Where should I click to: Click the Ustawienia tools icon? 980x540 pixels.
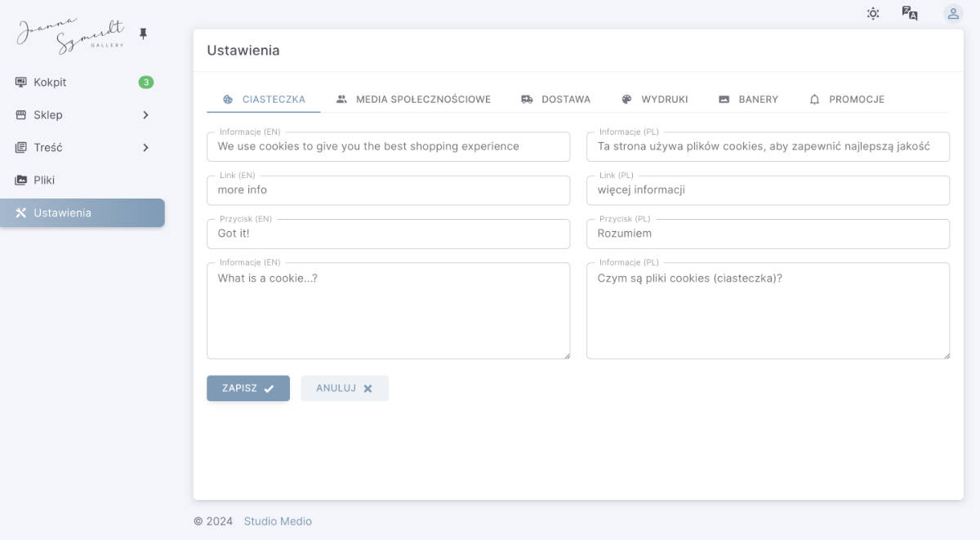[x=21, y=213]
